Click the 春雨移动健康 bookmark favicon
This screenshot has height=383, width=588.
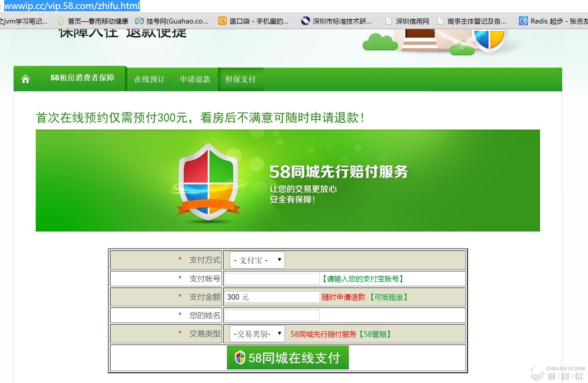(x=60, y=21)
